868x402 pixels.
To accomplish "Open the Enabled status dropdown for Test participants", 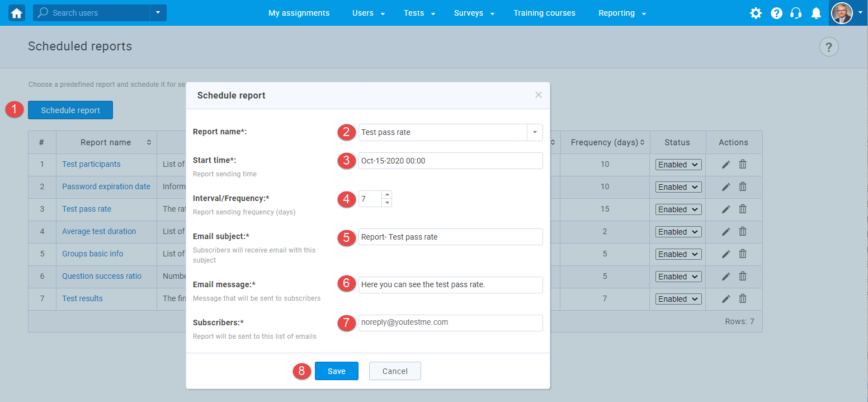I will [x=678, y=164].
